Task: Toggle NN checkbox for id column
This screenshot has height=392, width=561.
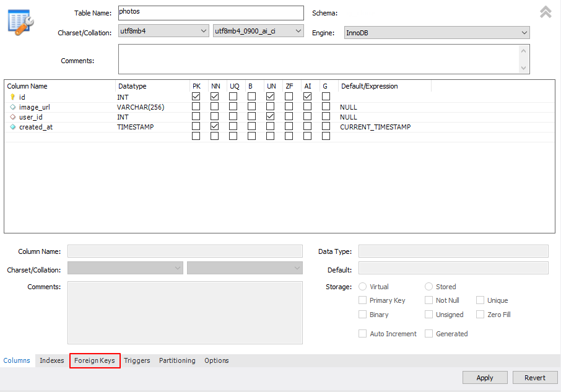Action: 214,97
